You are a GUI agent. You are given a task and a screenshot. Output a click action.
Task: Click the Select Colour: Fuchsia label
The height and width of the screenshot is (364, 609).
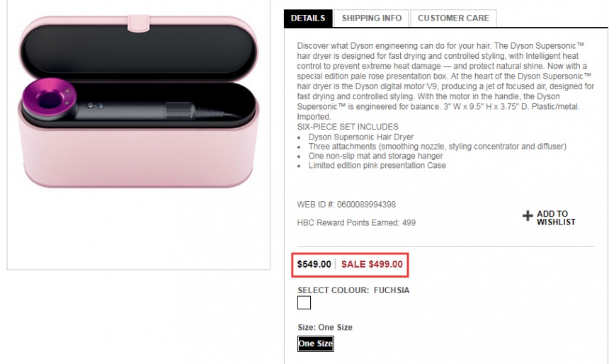click(353, 290)
